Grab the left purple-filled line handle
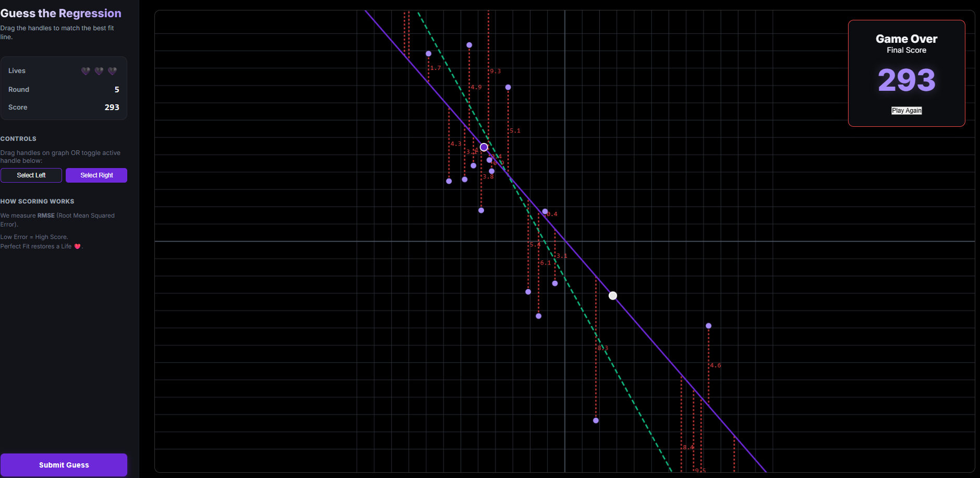The width and height of the screenshot is (980, 478). [484, 147]
